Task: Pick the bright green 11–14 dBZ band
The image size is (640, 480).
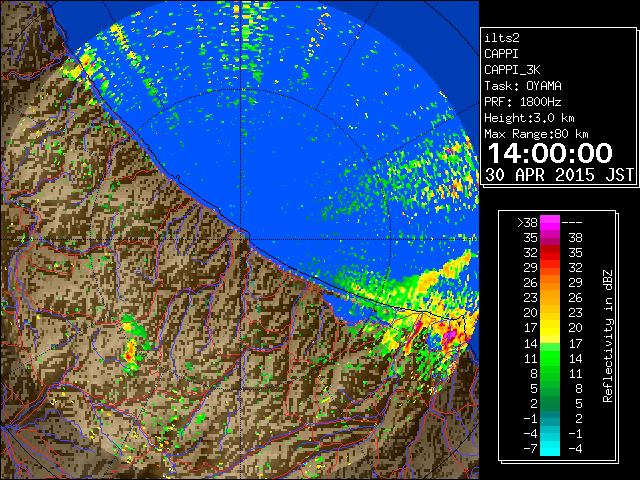Action: [550, 358]
